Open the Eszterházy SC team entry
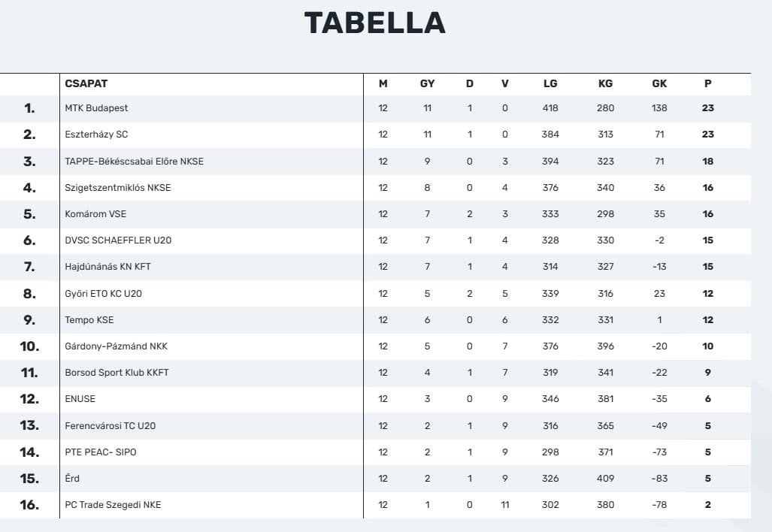Image resolution: width=772 pixels, height=532 pixels. (96, 135)
